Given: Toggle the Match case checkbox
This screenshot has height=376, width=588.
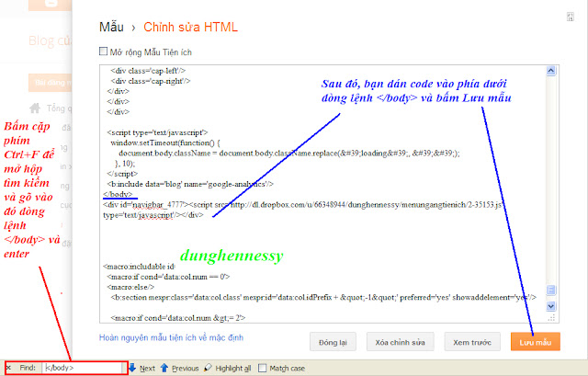Looking at the screenshot, I should [x=263, y=368].
